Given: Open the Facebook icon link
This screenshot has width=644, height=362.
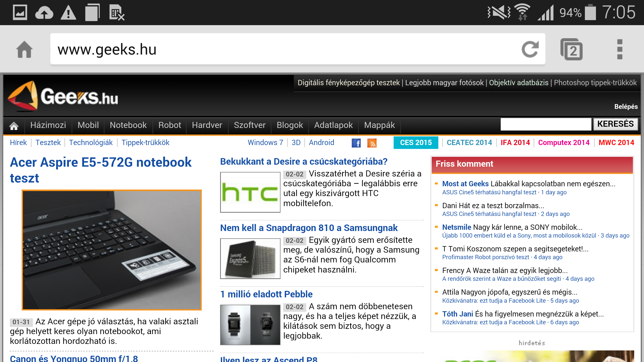Looking at the screenshot, I should (356, 143).
